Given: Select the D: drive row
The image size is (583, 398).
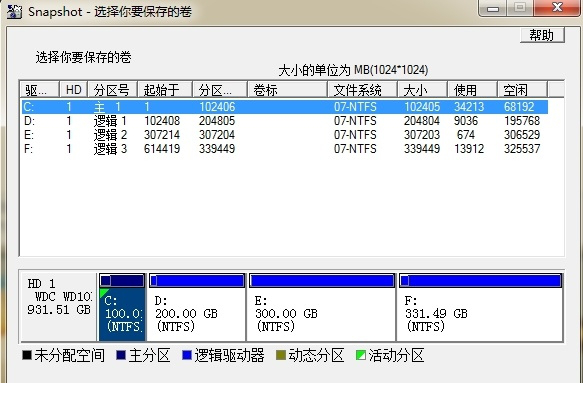Looking at the screenshot, I should click(x=284, y=121).
